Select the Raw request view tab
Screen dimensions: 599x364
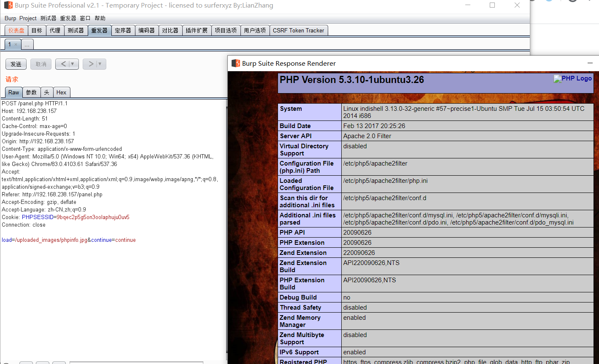[x=13, y=92]
